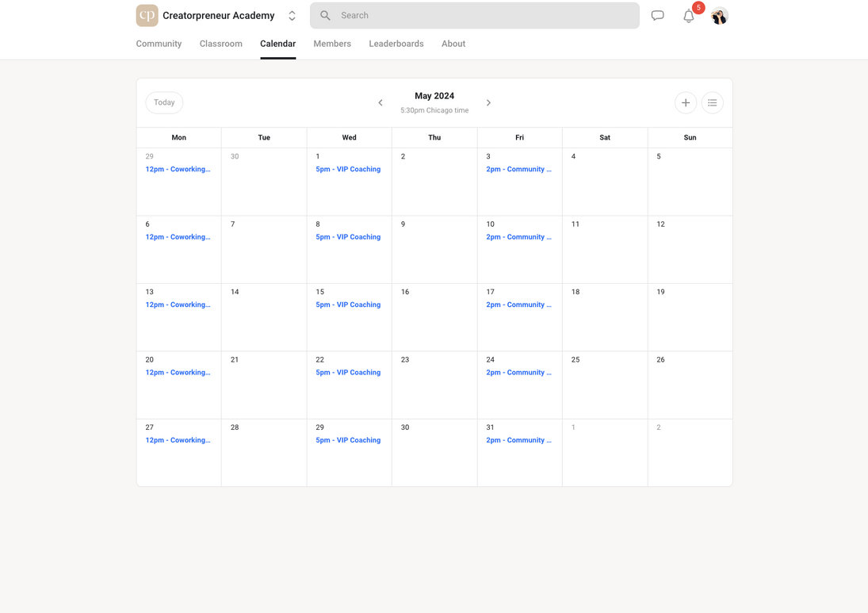Click the Creatorpreneur Academy logo
868x613 pixels.
pyautogui.click(x=147, y=16)
